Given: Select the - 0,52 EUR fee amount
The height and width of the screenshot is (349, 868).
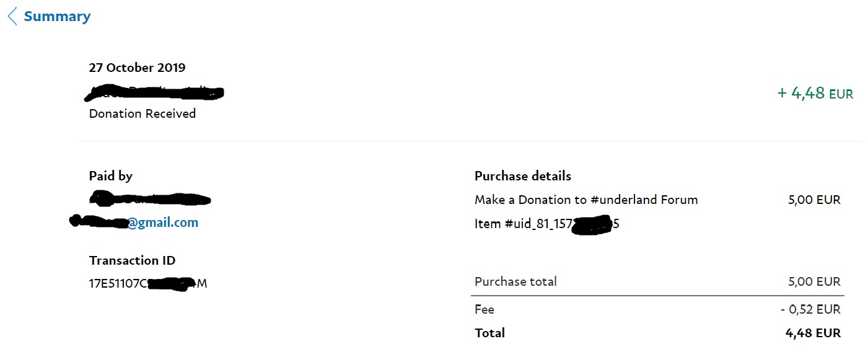Looking at the screenshot, I should (810, 309).
